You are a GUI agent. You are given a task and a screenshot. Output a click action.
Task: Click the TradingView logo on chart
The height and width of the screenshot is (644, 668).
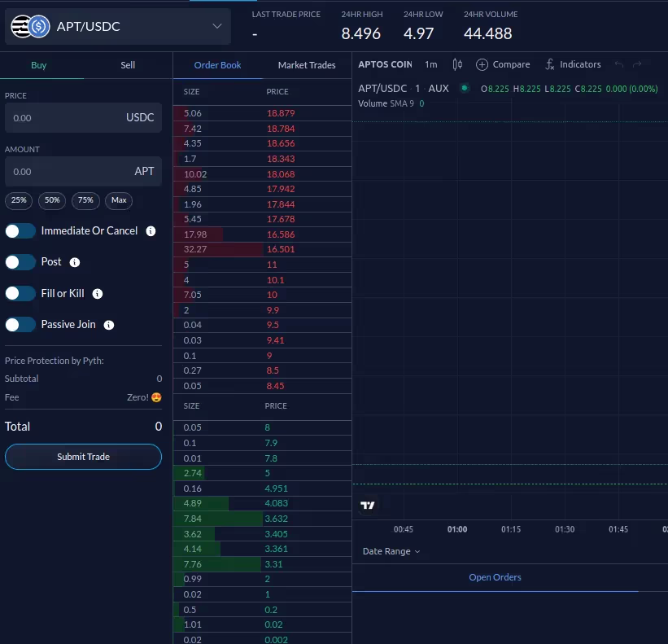tap(367, 505)
